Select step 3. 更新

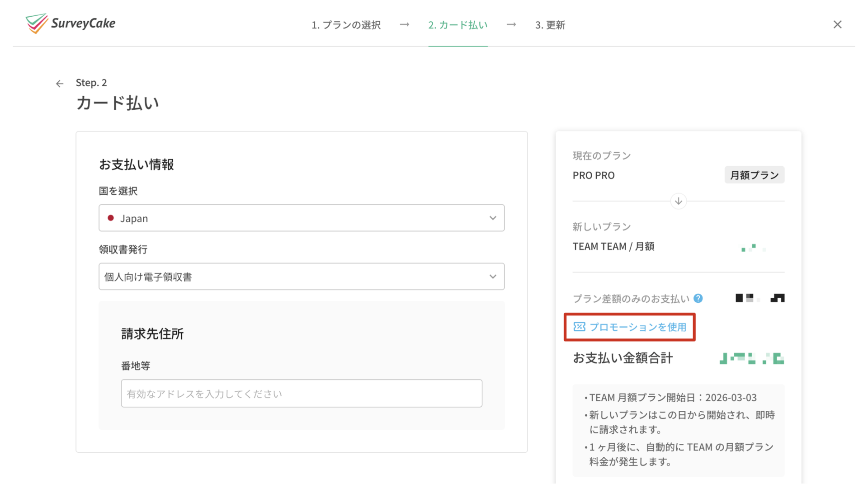(x=550, y=25)
